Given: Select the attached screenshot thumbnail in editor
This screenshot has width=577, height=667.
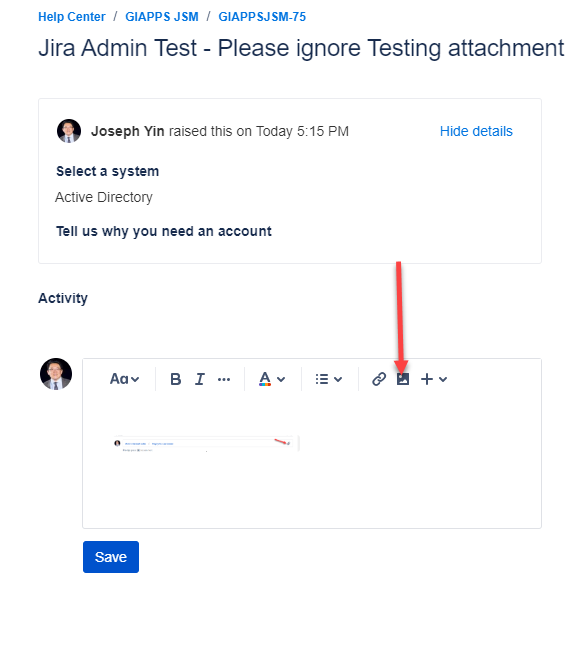Looking at the screenshot, I should (206, 444).
